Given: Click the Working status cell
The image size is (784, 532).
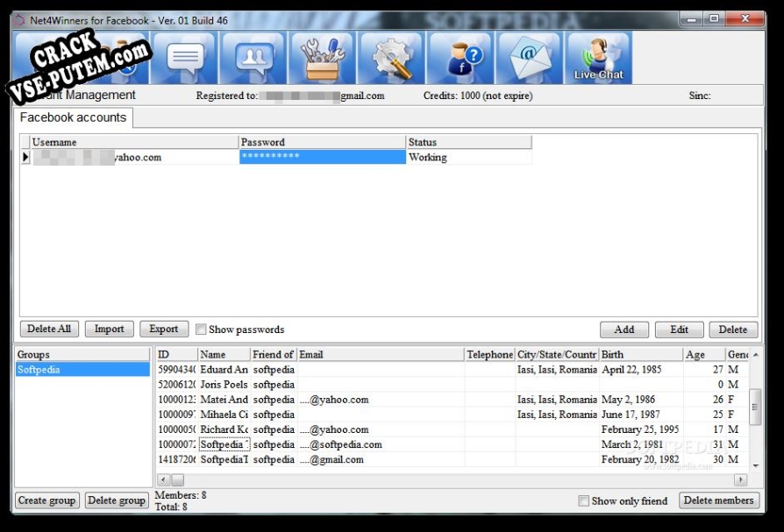Looking at the screenshot, I should click(x=468, y=157).
